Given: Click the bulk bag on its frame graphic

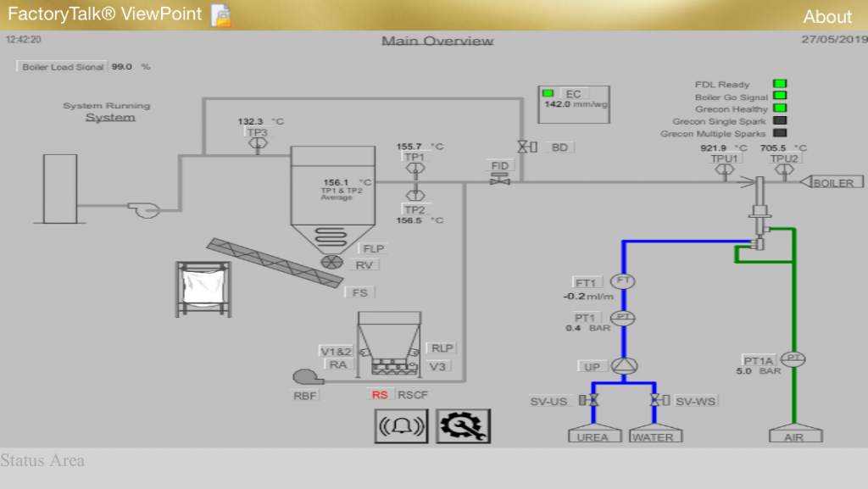Looking at the screenshot, I should [203, 289].
